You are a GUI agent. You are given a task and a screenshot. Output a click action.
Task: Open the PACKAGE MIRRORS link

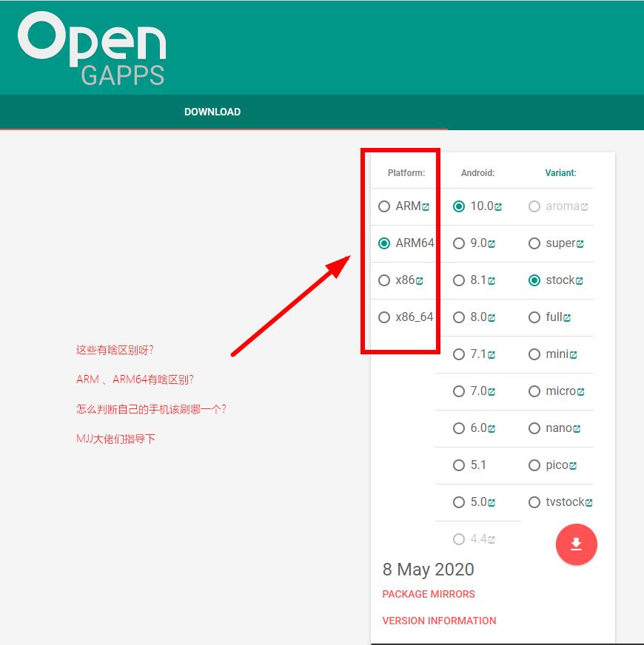[x=429, y=594]
